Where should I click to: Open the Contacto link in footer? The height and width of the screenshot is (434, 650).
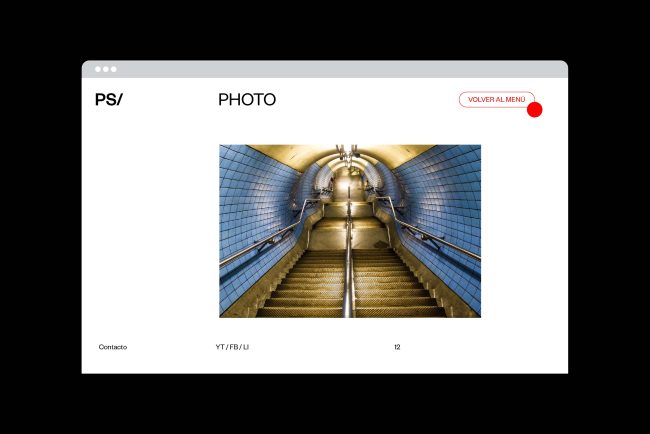click(113, 347)
